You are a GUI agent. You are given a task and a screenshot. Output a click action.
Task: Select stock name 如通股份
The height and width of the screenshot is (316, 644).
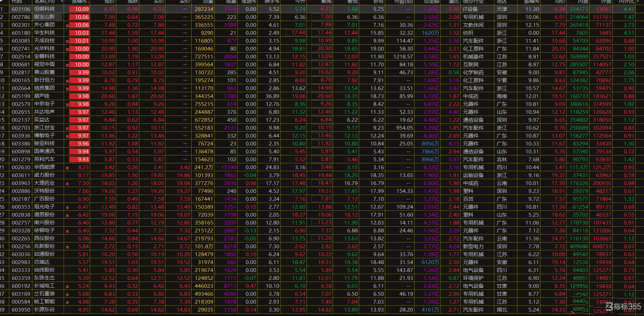pyautogui.click(x=44, y=254)
